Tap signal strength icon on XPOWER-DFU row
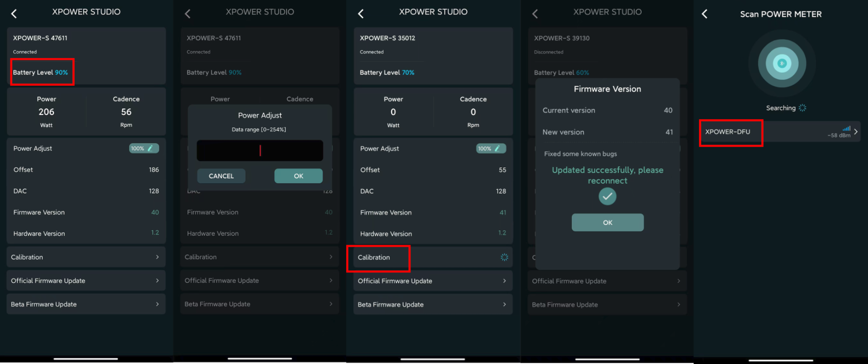Image resolution: width=868 pixels, height=364 pixels. click(x=846, y=129)
